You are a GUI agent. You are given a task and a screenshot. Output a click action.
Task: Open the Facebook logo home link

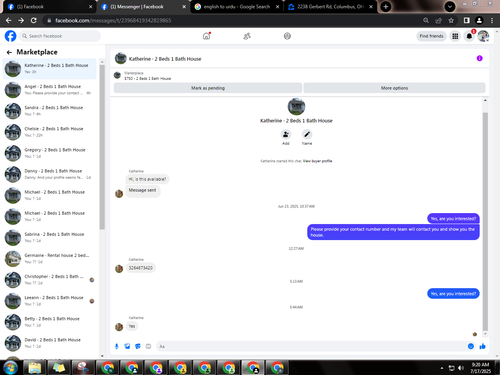tap(10, 36)
